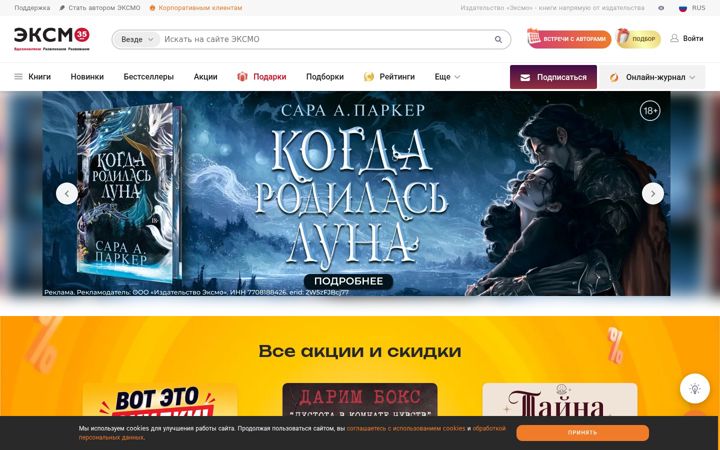The height and width of the screenshot is (450, 720).
Task: Click the orange icon by Корпоративным клиентам
Action: coord(152,8)
